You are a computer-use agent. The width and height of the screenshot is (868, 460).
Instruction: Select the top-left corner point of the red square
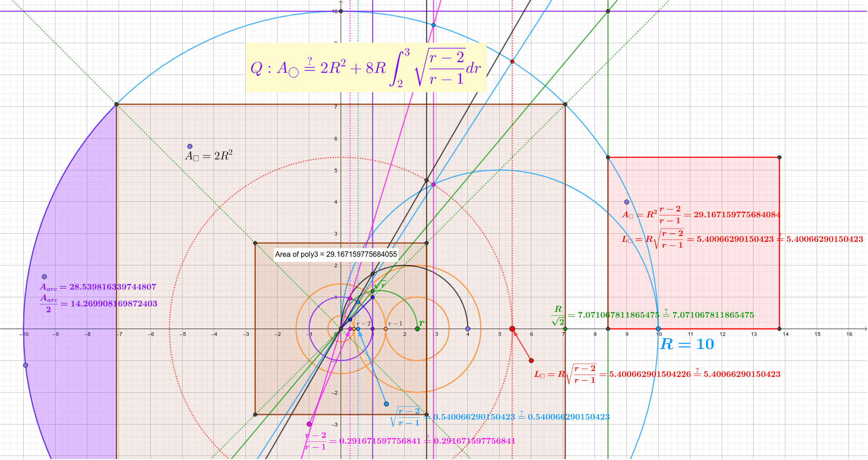(608, 157)
